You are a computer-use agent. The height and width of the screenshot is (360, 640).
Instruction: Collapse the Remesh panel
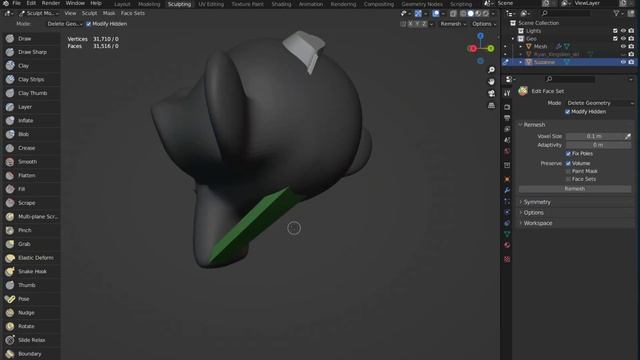pyautogui.click(x=534, y=125)
